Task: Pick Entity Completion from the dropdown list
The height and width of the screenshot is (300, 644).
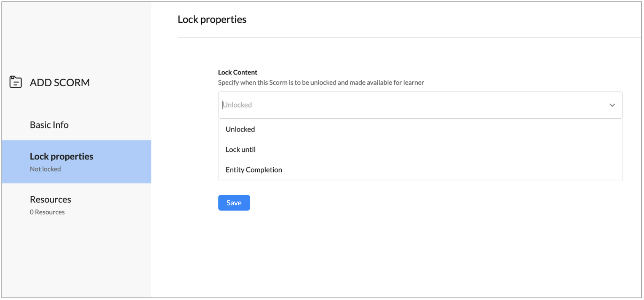Action: (x=254, y=170)
